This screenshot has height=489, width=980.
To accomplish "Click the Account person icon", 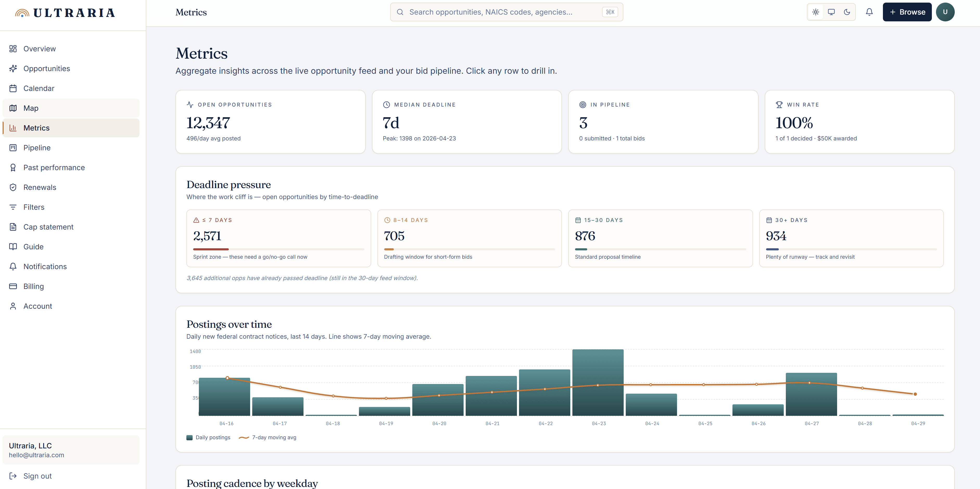I will [13, 306].
